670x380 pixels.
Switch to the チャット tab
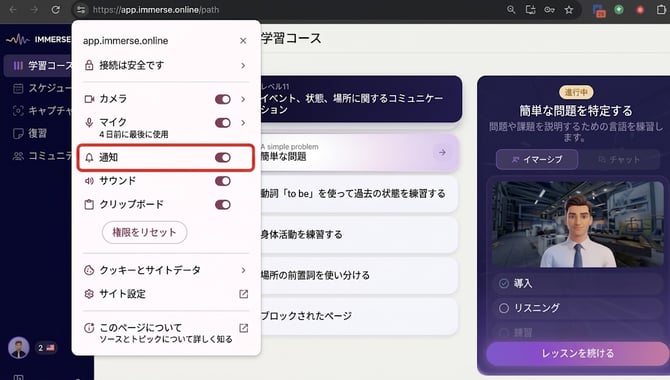(x=619, y=159)
